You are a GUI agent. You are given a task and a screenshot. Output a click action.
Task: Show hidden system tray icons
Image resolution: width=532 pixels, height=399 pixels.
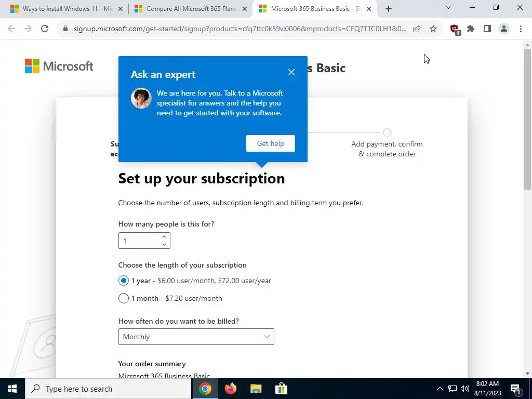click(440, 389)
